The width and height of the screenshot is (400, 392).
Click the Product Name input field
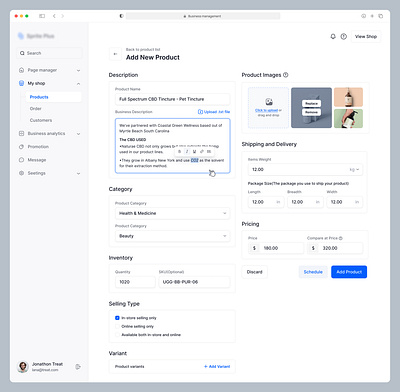[173, 99]
